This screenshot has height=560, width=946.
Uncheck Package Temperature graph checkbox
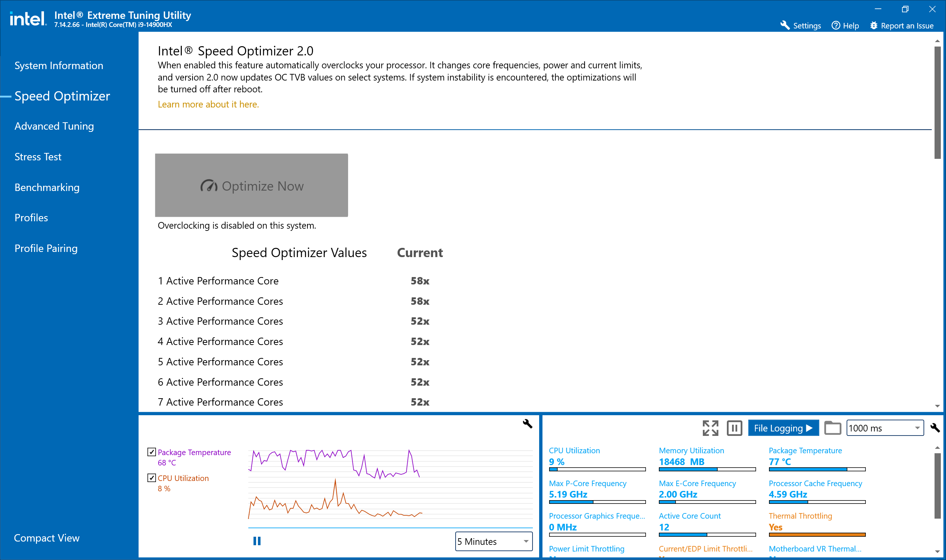click(x=152, y=452)
